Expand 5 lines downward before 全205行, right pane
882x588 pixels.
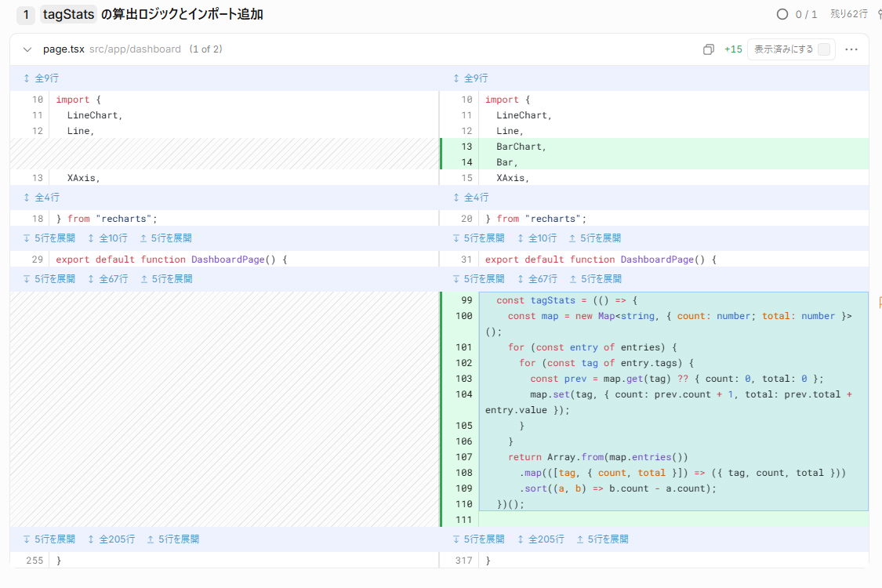478,539
